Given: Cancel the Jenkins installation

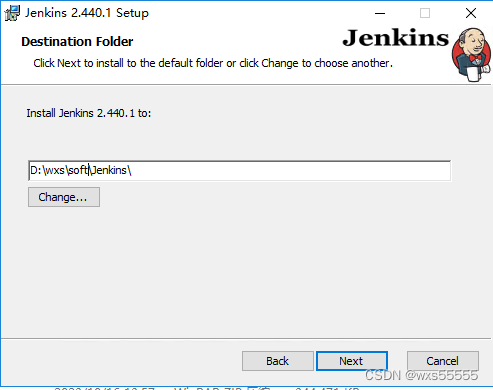Looking at the screenshot, I should point(443,361).
